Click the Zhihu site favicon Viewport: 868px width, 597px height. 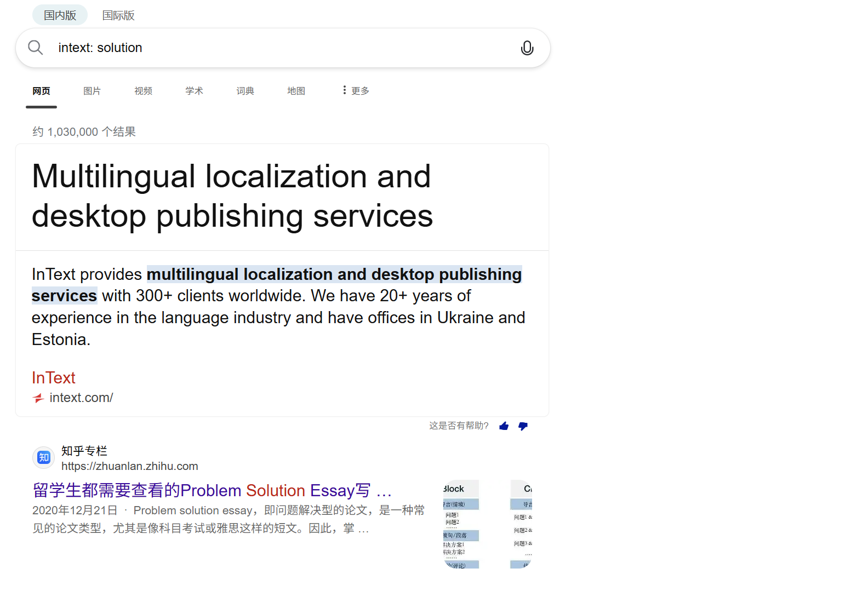click(44, 458)
